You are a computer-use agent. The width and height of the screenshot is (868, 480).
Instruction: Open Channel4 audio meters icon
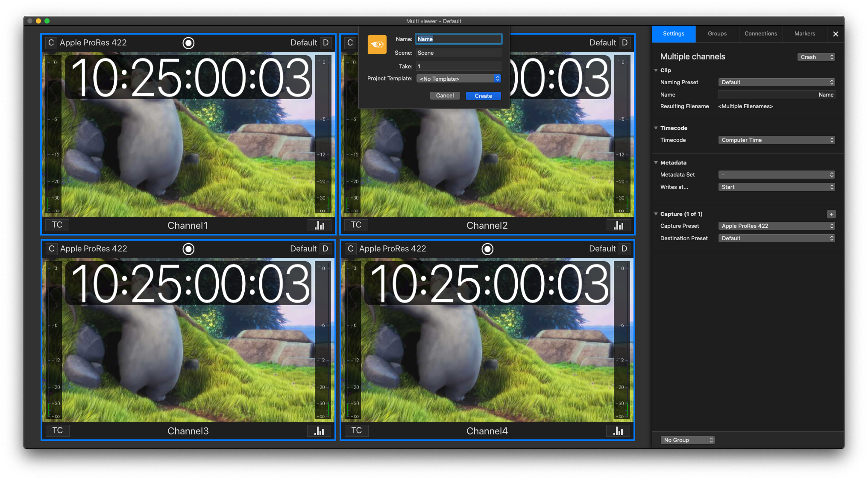619,431
